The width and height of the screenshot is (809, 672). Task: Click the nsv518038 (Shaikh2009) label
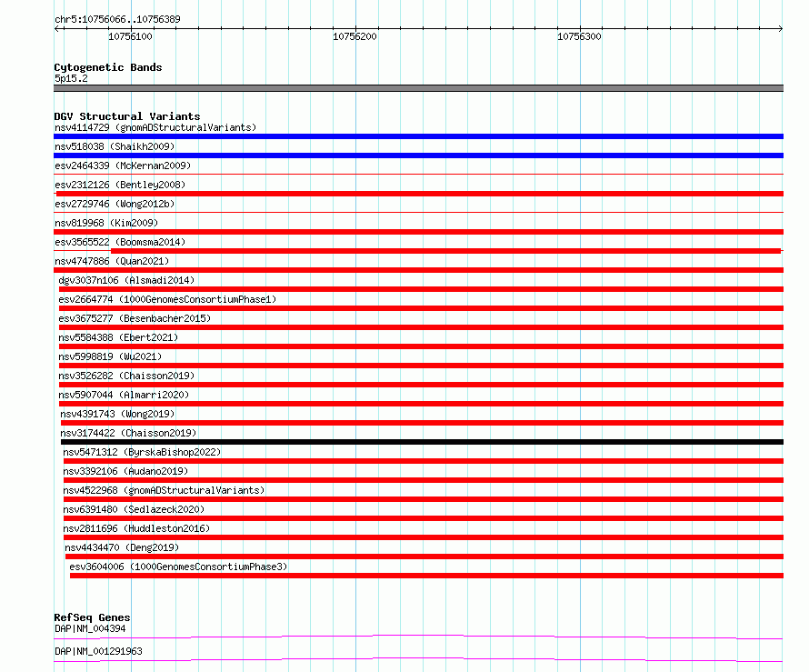[x=115, y=146]
